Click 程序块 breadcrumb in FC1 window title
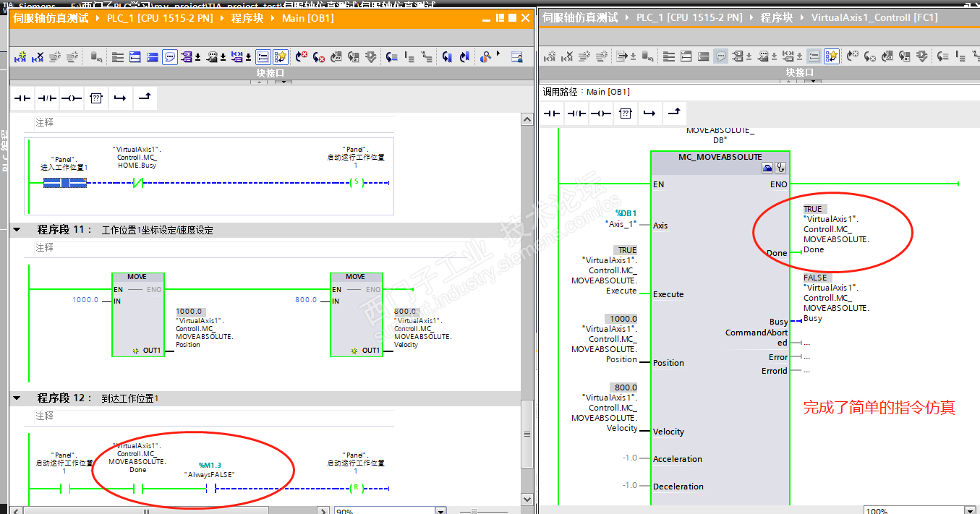 click(x=777, y=18)
